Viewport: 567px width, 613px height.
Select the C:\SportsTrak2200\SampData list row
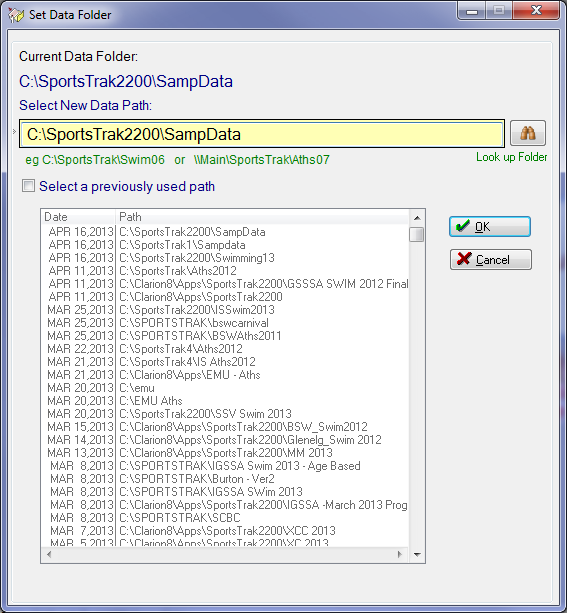click(225, 232)
